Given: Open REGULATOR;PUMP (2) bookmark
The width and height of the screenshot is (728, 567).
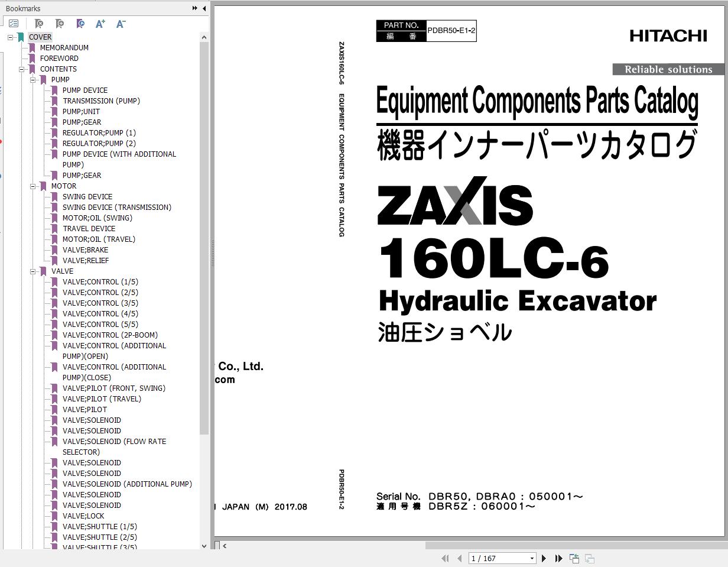Looking at the screenshot, I should pyautogui.click(x=99, y=144).
